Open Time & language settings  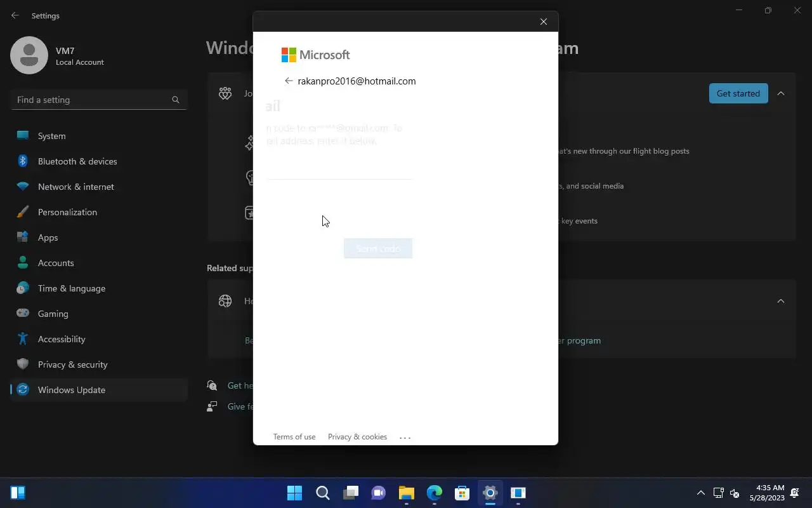pos(99,288)
